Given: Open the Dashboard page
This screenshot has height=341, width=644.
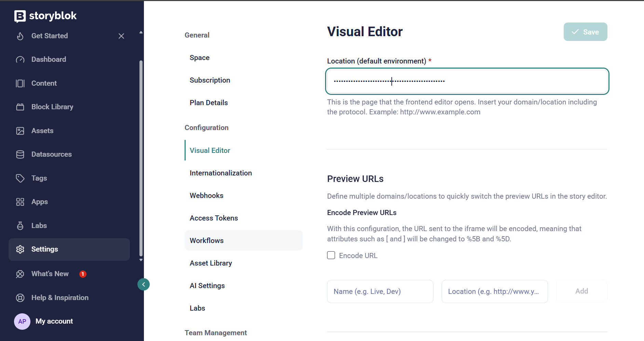Looking at the screenshot, I should point(49,59).
